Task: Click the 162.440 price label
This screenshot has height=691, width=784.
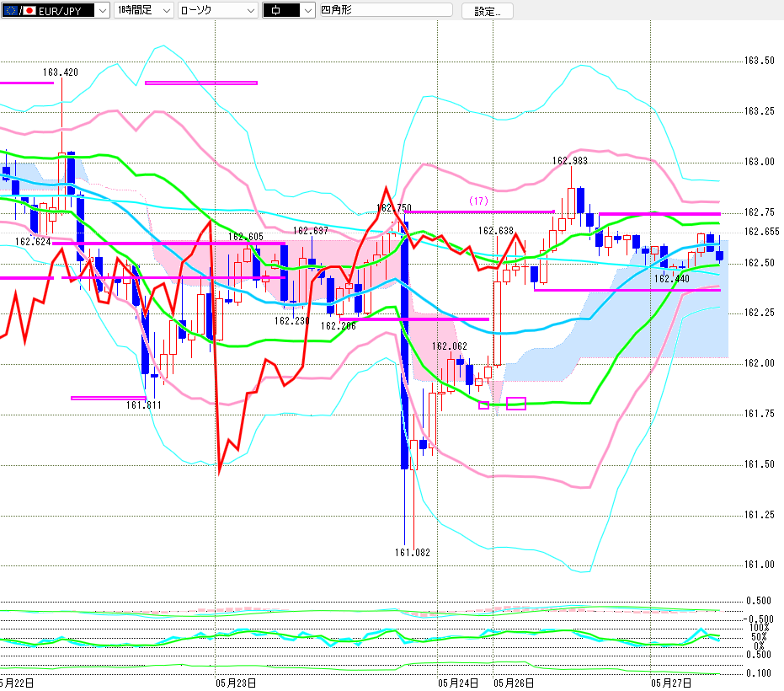Action: click(671, 279)
